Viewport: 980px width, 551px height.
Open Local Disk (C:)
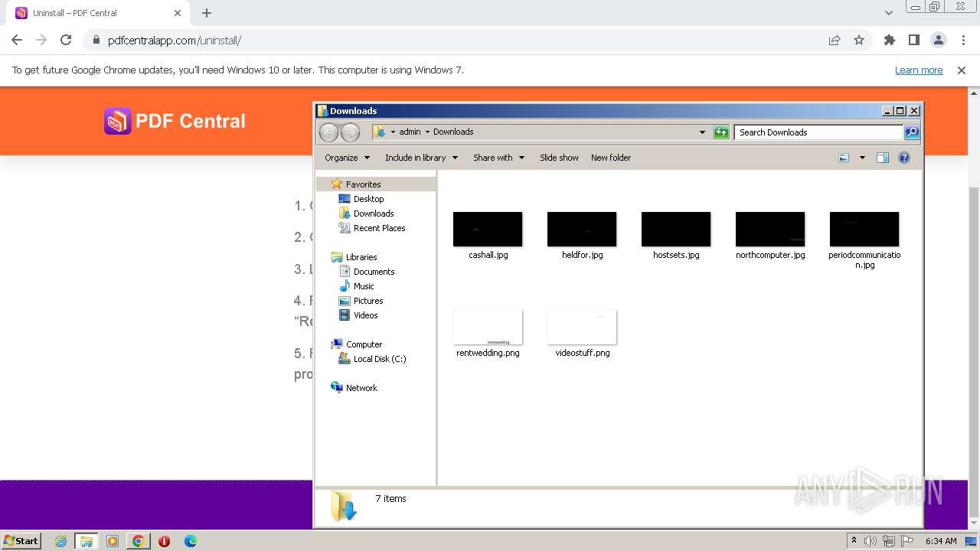click(x=372, y=359)
